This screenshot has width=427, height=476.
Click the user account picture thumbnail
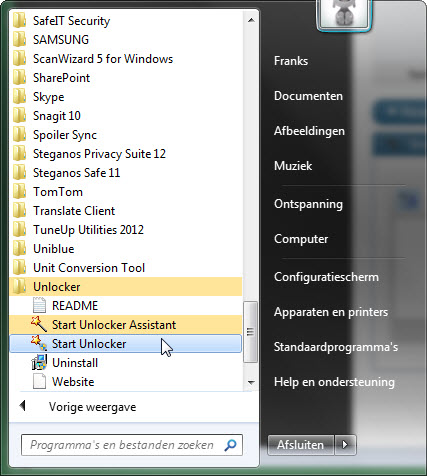coord(344,15)
